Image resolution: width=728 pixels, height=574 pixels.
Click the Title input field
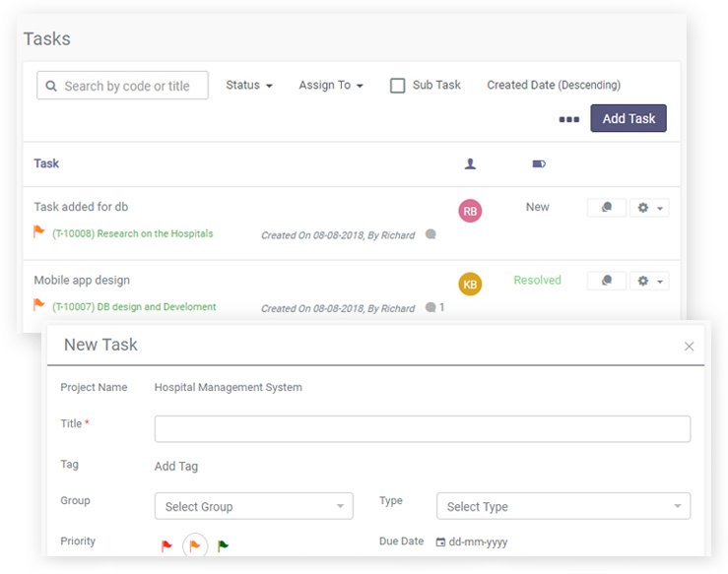[x=422, y=429]
